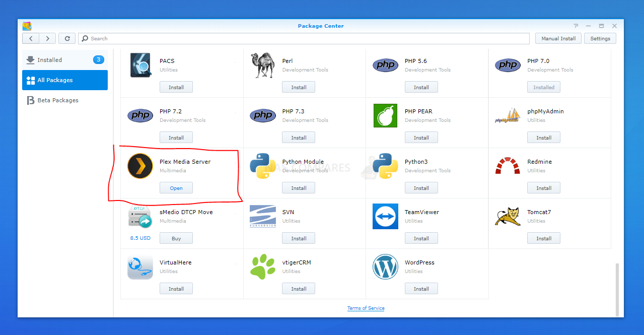Click the TeamViewer icon

[385, 216]
